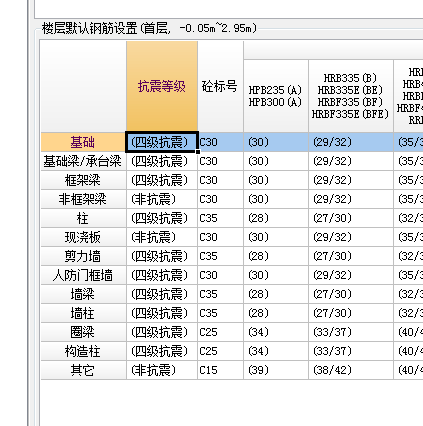Click 框架梁 row (29/32) HRB335 cell

(351, 180)
